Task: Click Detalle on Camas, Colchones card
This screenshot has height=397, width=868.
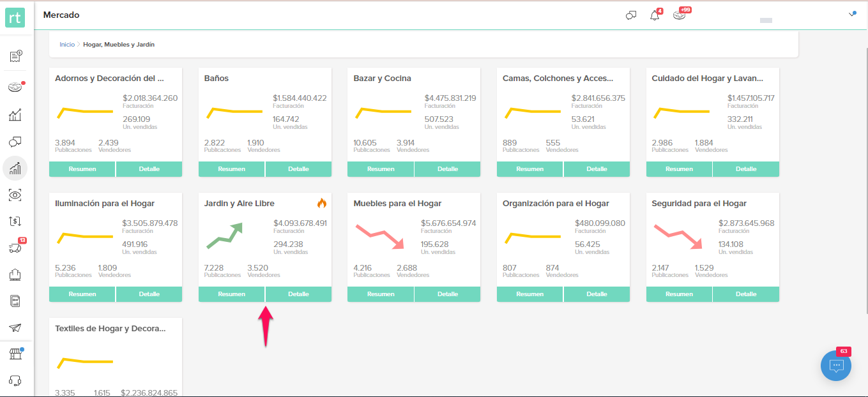Action: pos(597,169)
